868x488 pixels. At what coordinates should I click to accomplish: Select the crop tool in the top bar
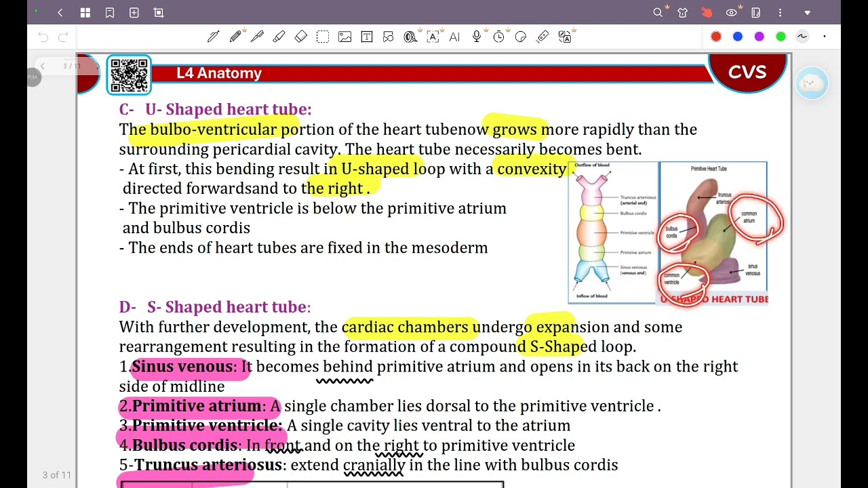159,12
